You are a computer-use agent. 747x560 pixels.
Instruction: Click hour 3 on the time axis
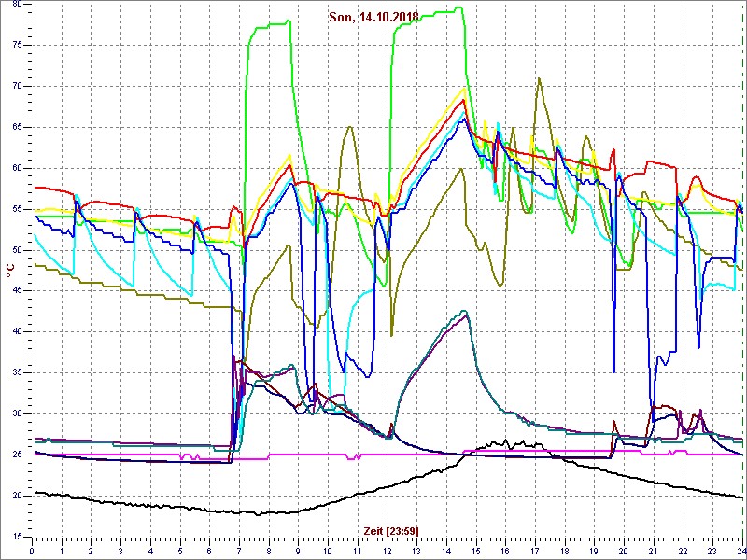tap(121, 550)
